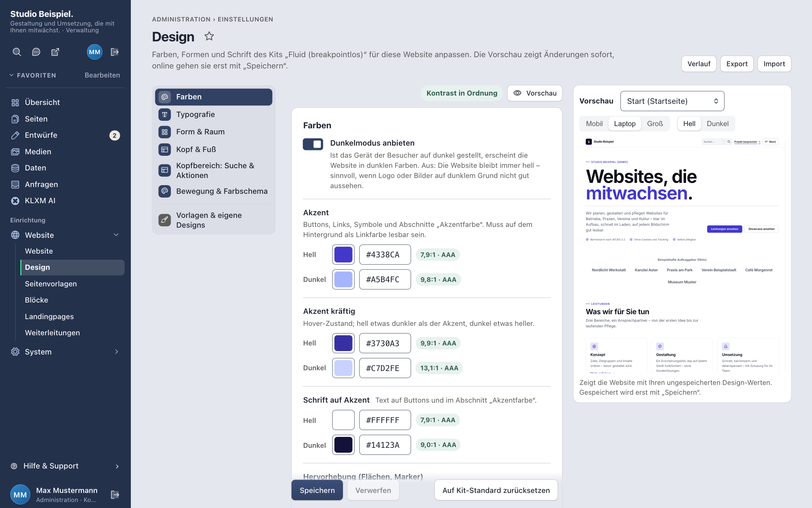Open Akzent kräftig Hell swatch #3730A3
The image size is (812, 508).
(x=343, y=343)
